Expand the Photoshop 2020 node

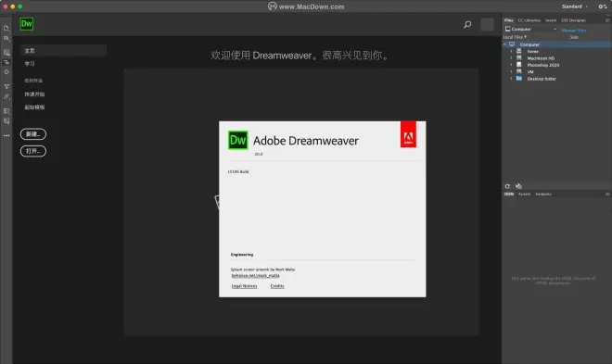511,65
